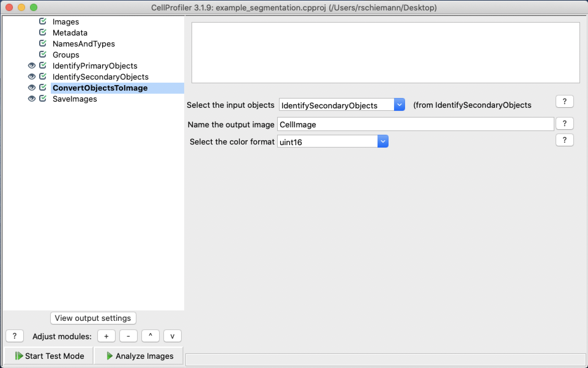
Task: Disable the IdentifySecondaryObjects module checkmark
Action: pos(43,77)
